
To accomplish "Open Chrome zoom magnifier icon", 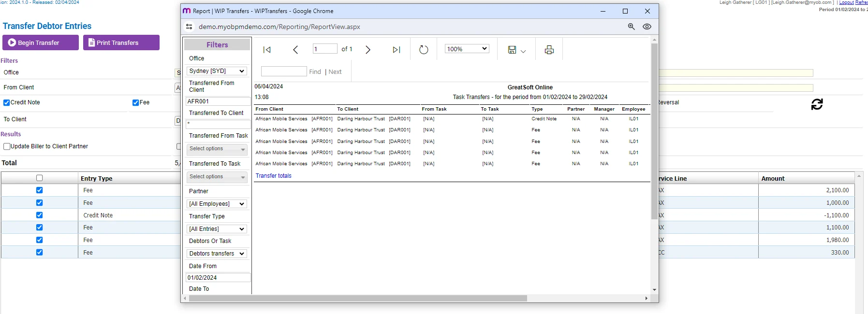I will coord(631,27).
